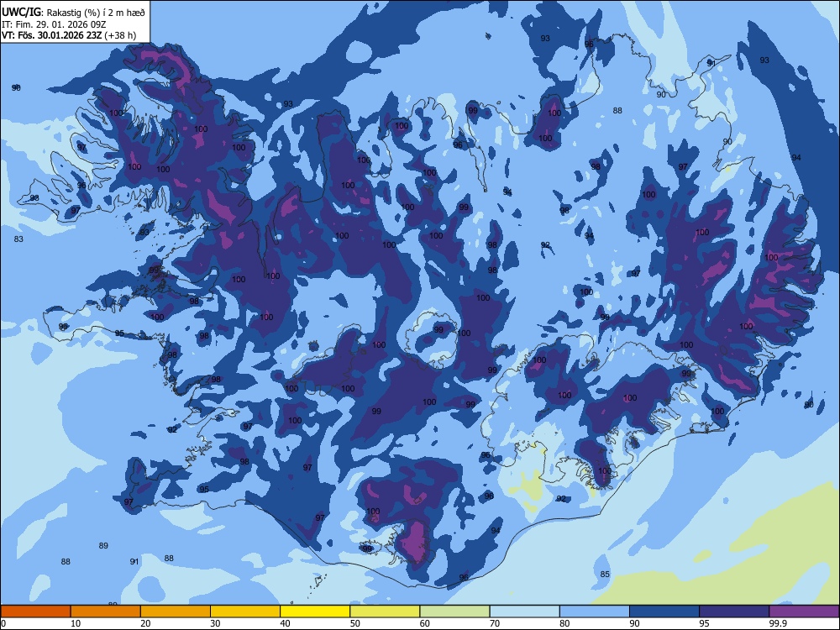Select the pale blue 70–80 legend swatch

(x=524, y=612)
